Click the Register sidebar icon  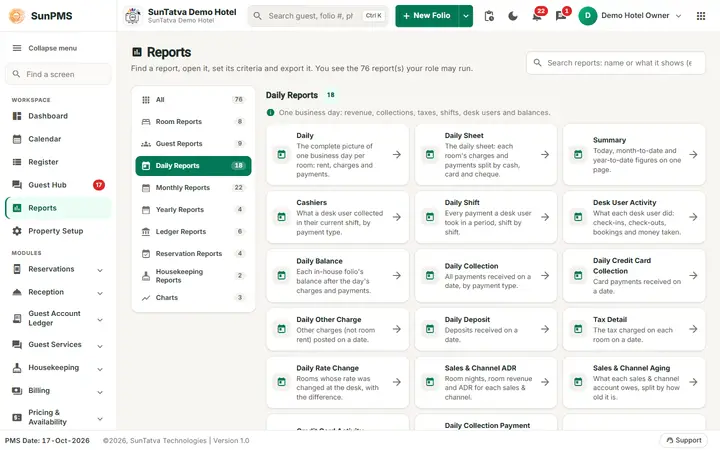click(17, 162)
